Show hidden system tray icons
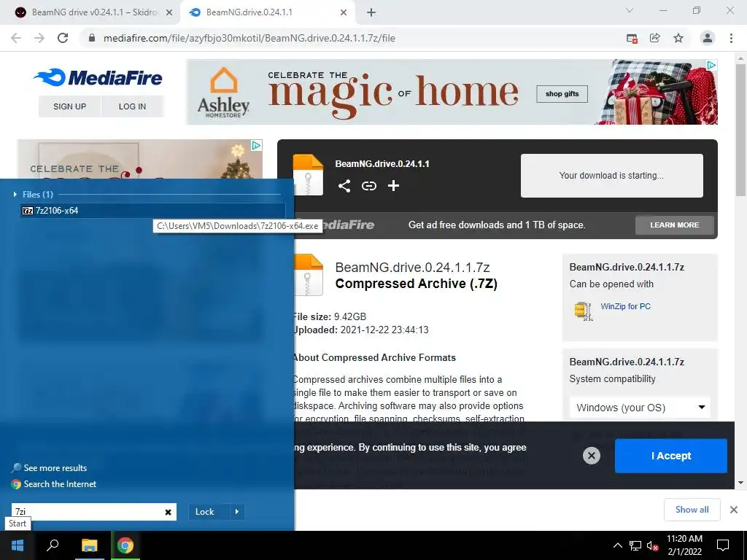 tap(617, 545)
